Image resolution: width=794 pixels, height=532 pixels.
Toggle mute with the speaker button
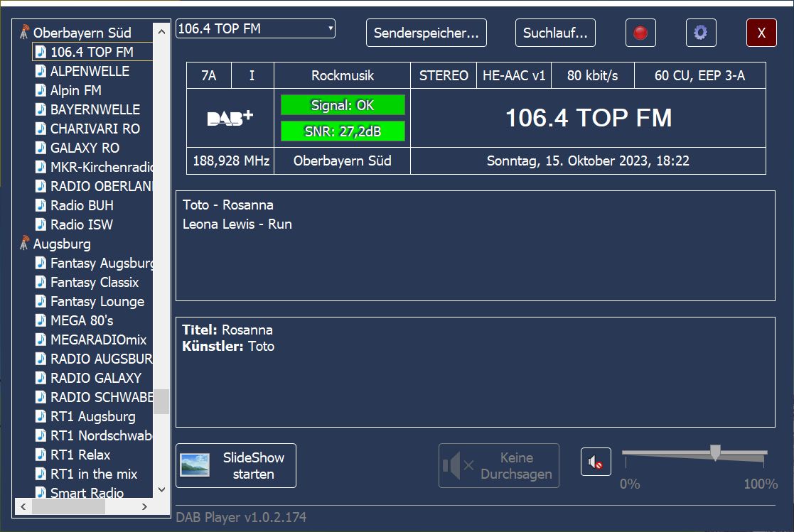596,462
